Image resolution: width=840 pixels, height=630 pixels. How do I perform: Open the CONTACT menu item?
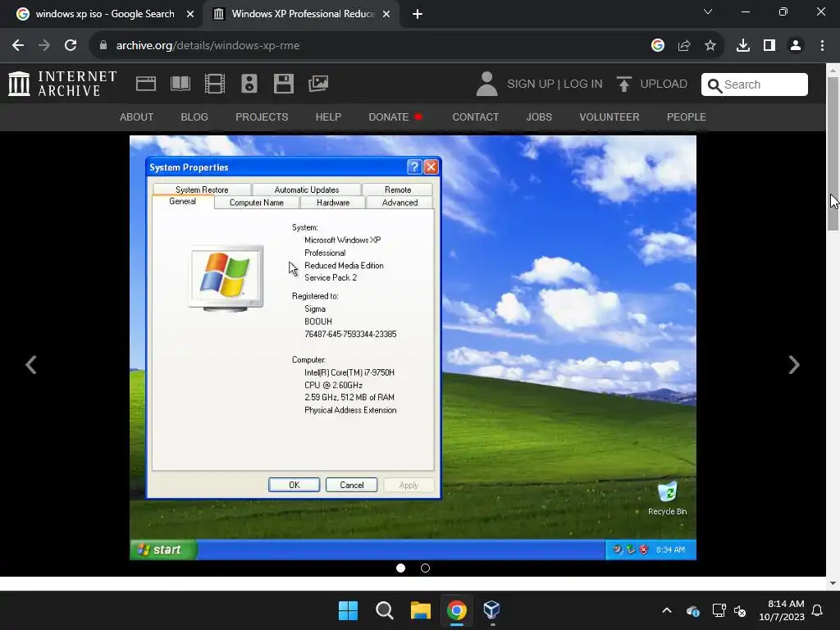point(476,116)
